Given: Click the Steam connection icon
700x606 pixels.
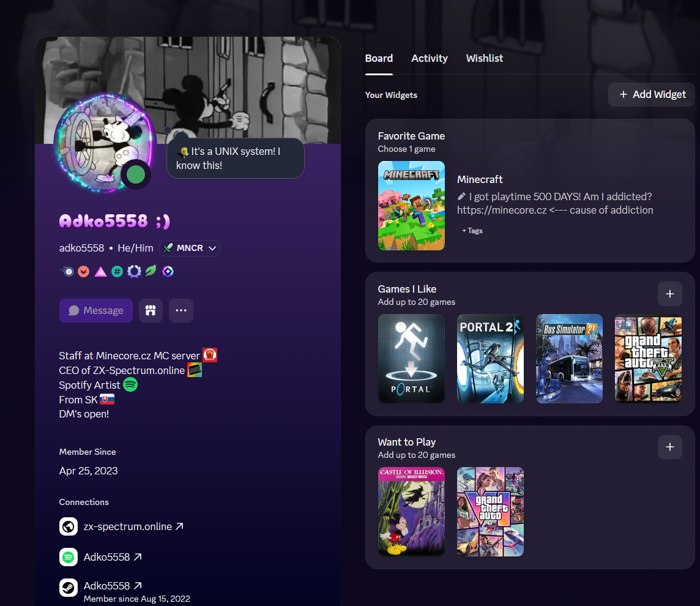Looking at the screenshot, I should (69, 587).
